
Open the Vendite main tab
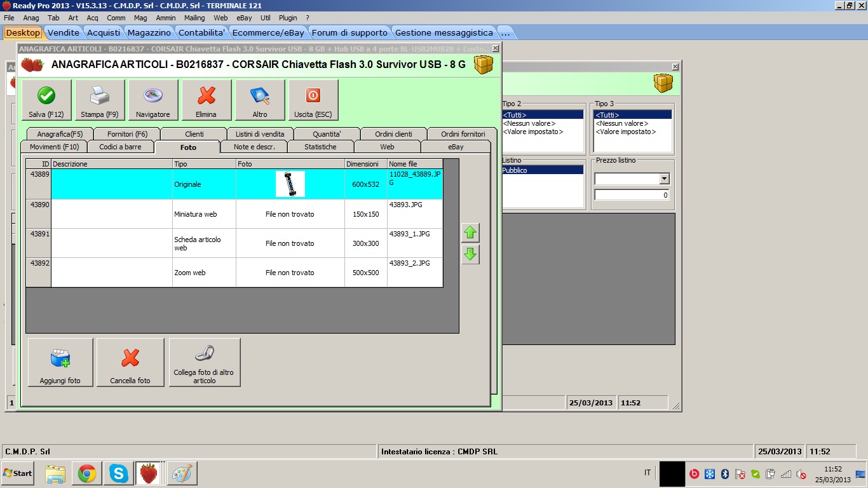coord(64,32)
